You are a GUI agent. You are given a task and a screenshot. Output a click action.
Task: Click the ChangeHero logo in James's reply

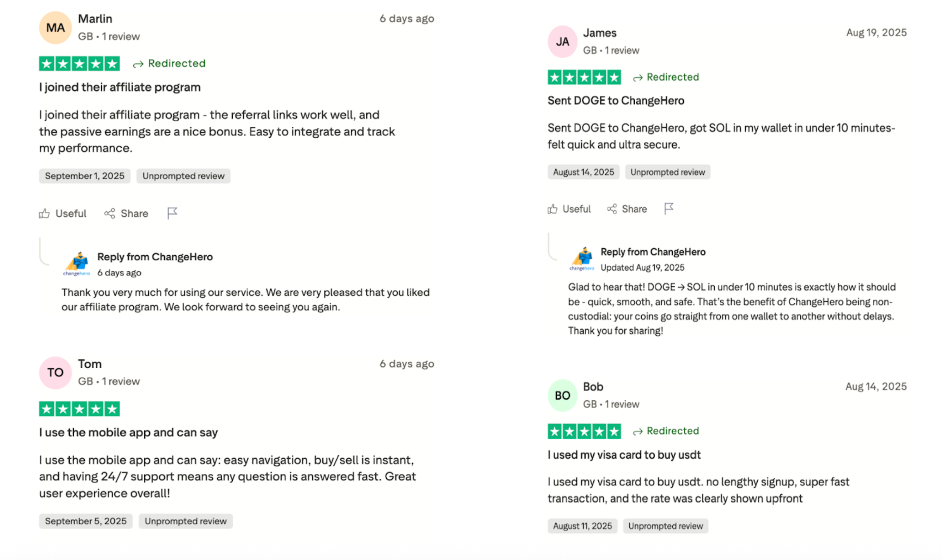coord(582,258)
